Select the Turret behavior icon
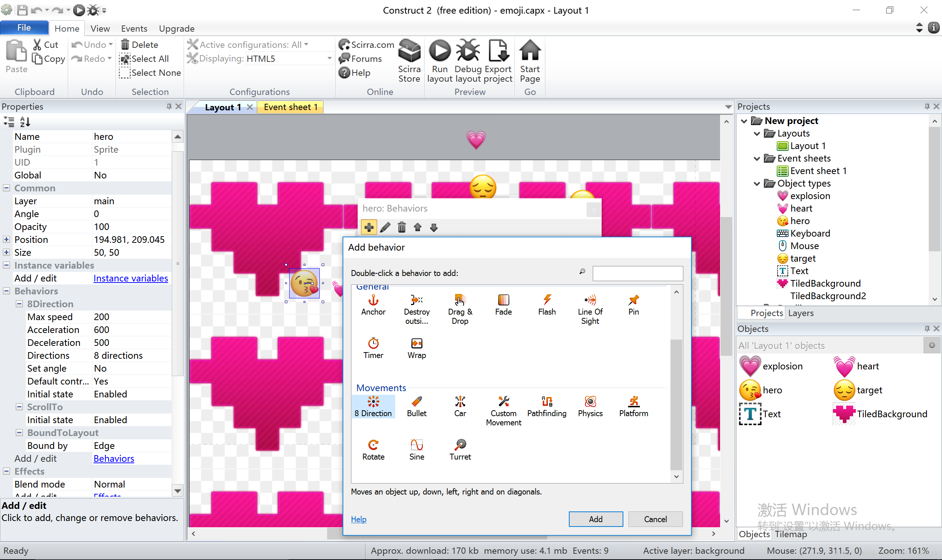Screen dimensions: 942x560 (x=460, y=450)
